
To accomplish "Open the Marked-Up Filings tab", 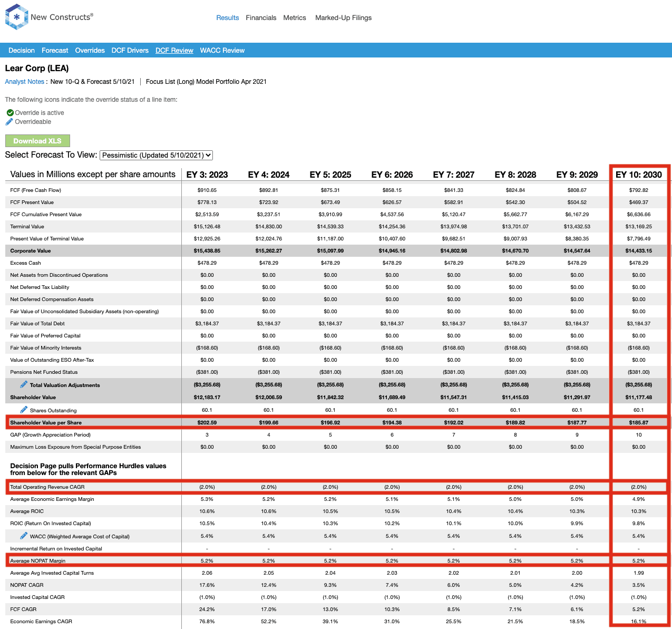I will coord(343,18).
